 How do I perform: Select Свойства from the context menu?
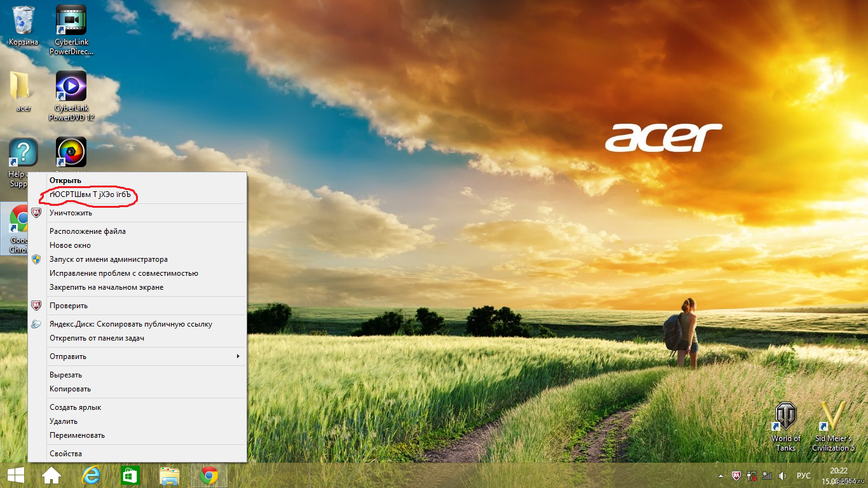point(65,454)
